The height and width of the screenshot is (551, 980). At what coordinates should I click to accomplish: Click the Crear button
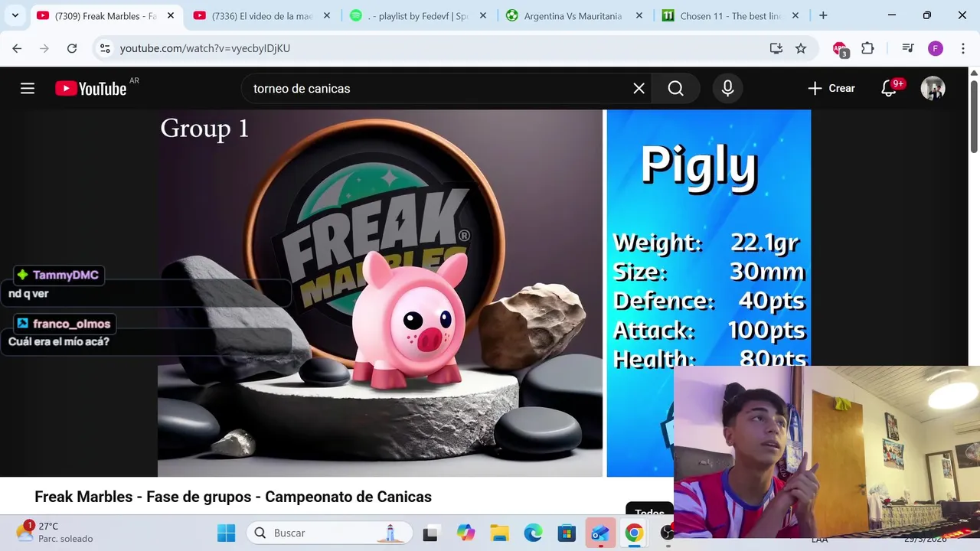831,89
